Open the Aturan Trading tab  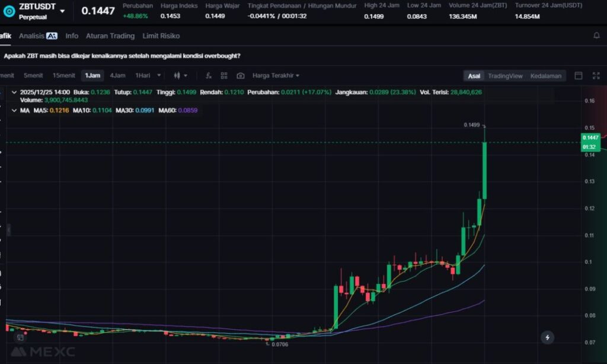pos(110,36)
